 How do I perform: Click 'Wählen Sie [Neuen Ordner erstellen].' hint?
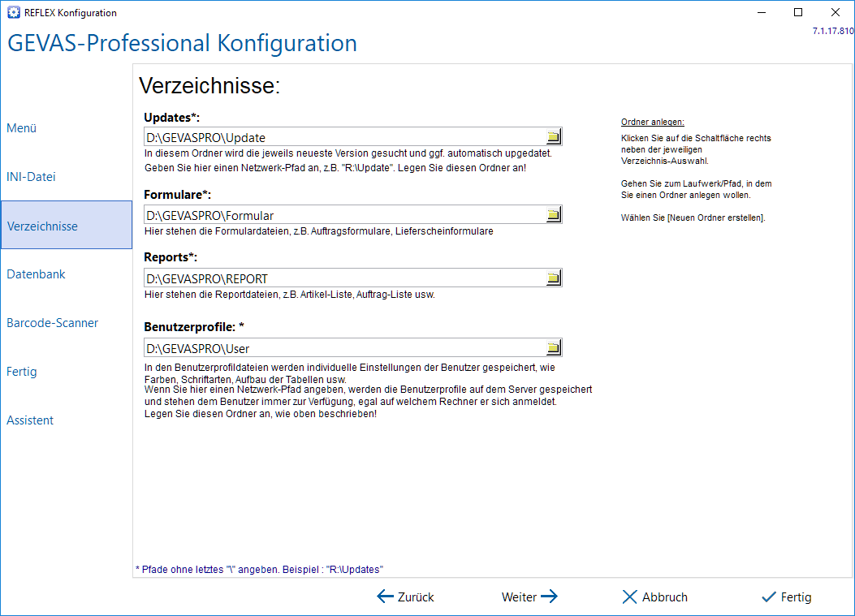click(693, 218)
